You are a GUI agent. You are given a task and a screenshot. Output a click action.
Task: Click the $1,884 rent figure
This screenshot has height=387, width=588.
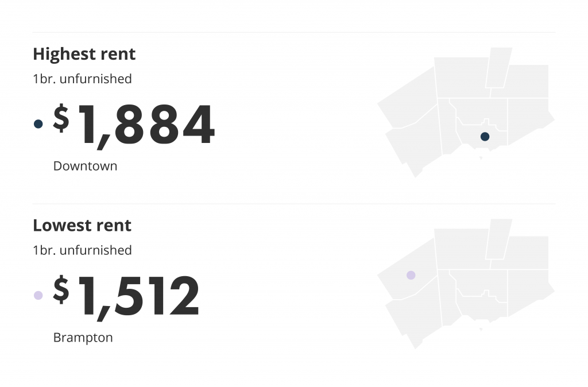(134, 126)
